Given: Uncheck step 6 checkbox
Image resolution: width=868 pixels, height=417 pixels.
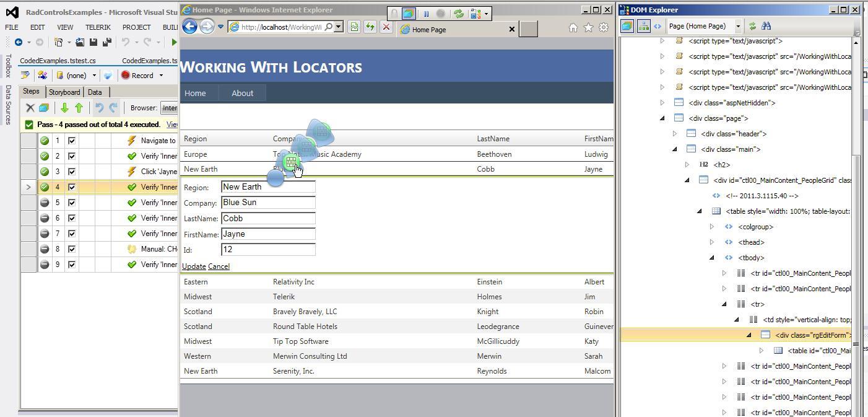Looking at the screenshot, I should [72, 218].
